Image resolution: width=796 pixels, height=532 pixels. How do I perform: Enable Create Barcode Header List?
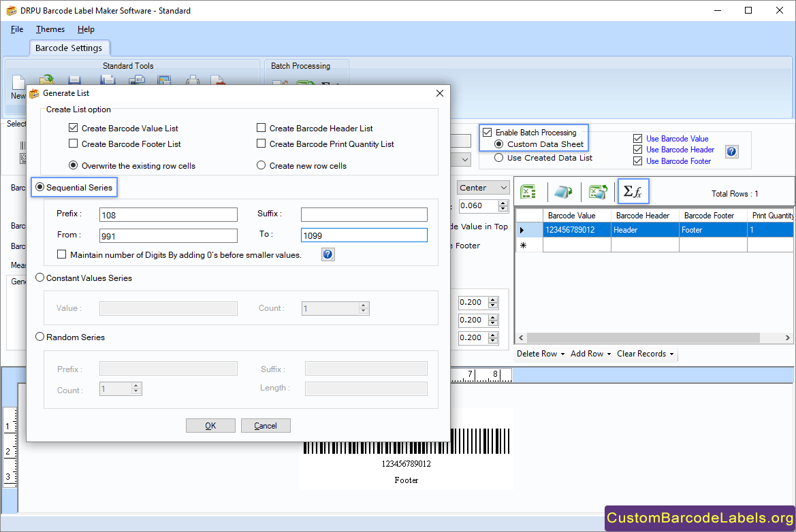pyautogui.click(x=261, y=129)
